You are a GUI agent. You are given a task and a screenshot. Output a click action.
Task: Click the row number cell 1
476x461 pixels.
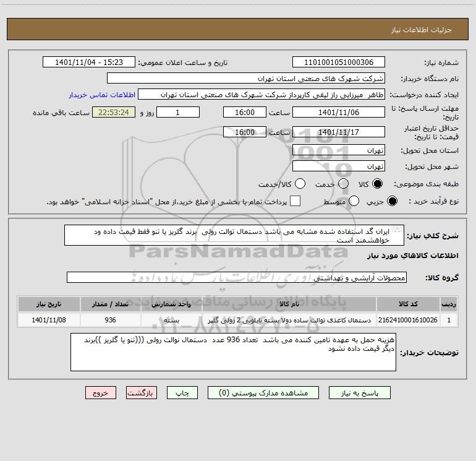[449, 320]
